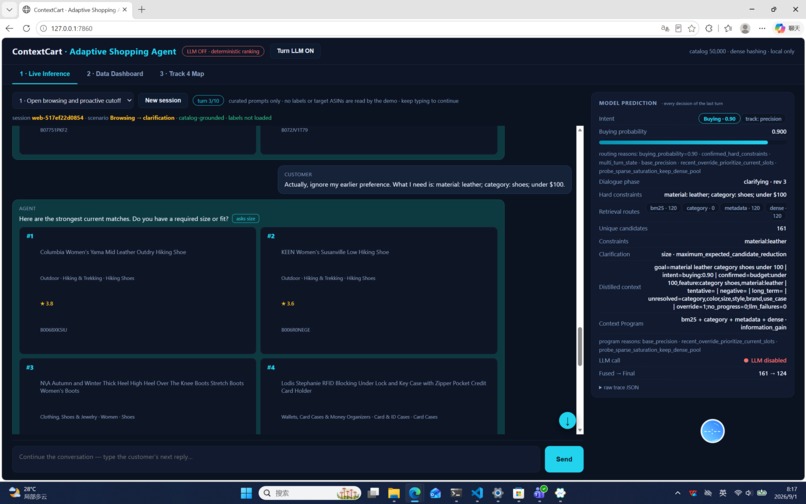Click the message input field
Screen dimensions: 806x504
277,457
